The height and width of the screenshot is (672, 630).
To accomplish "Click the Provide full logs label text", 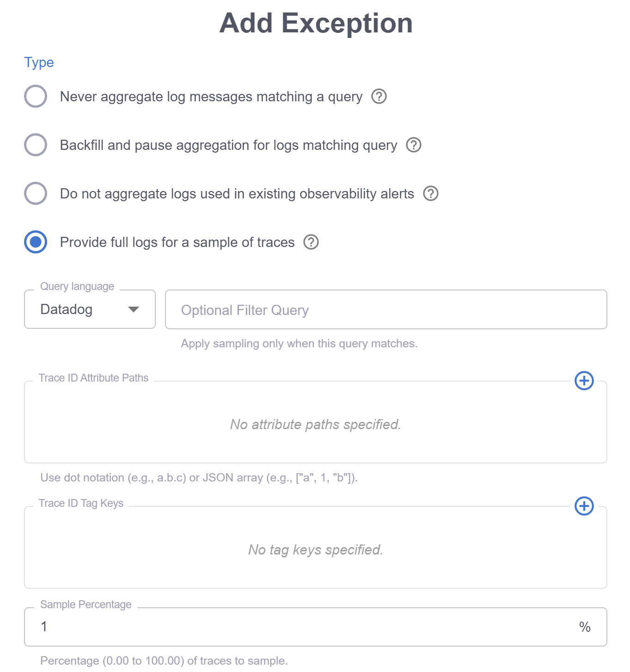I will coord(177,242).
